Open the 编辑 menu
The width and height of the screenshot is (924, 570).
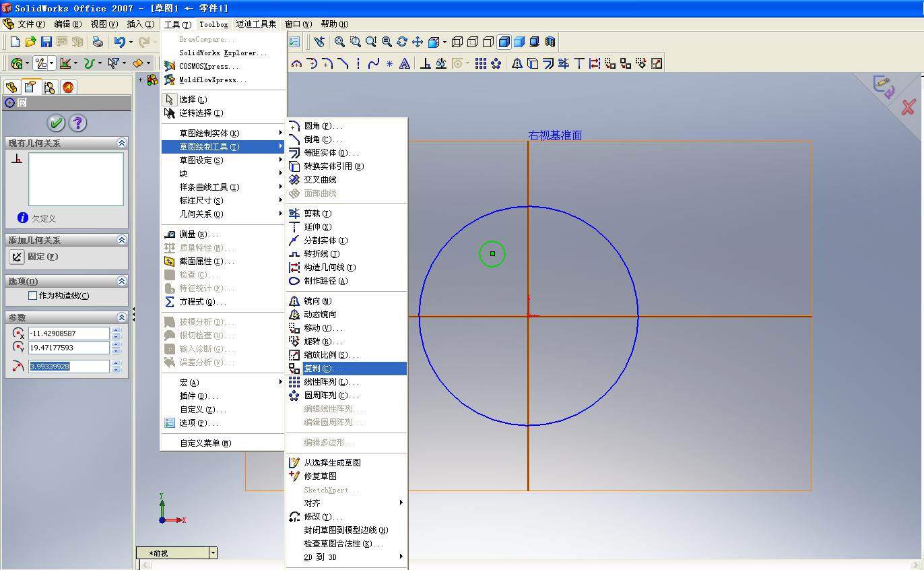[67, 24]
